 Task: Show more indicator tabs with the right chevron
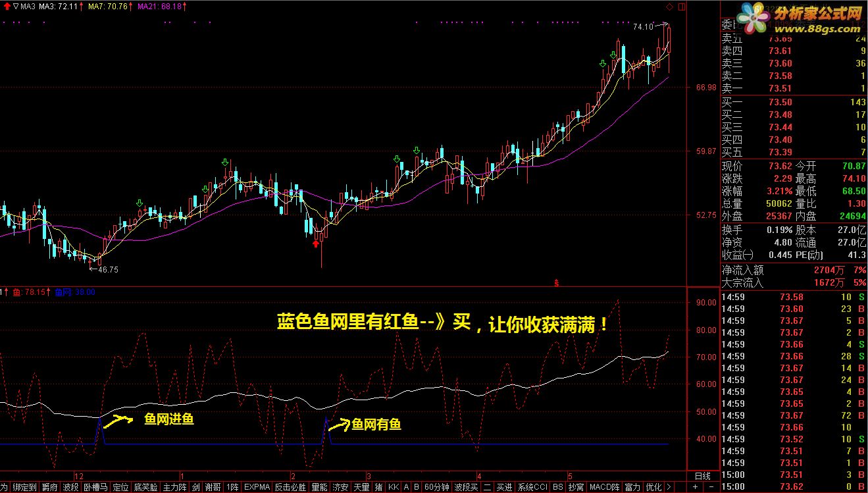pyautogui.click(x=669, y=487)
